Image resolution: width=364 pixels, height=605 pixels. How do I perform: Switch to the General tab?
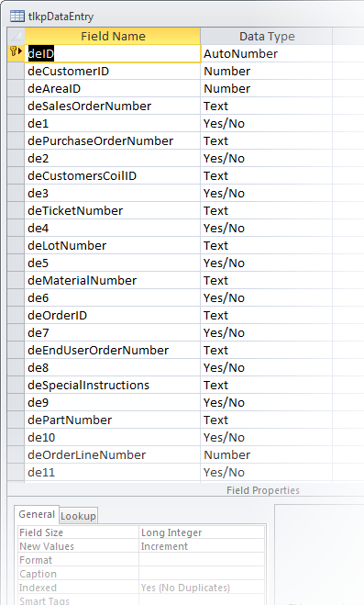37,514
